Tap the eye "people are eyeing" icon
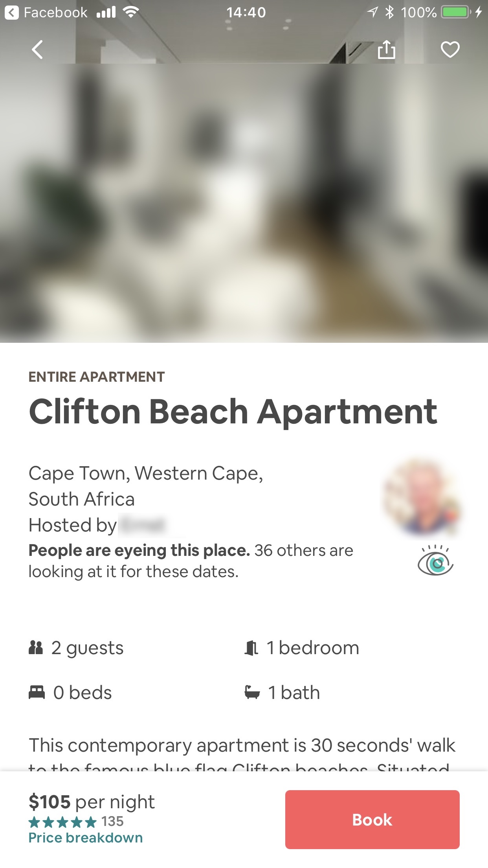The image size is (488, 868). [435, 561]
